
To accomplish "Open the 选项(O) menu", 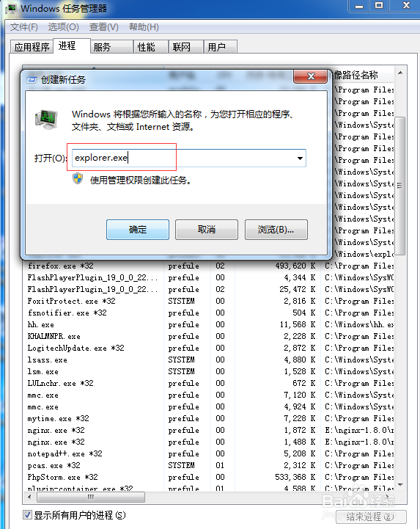I will [63, 27].
